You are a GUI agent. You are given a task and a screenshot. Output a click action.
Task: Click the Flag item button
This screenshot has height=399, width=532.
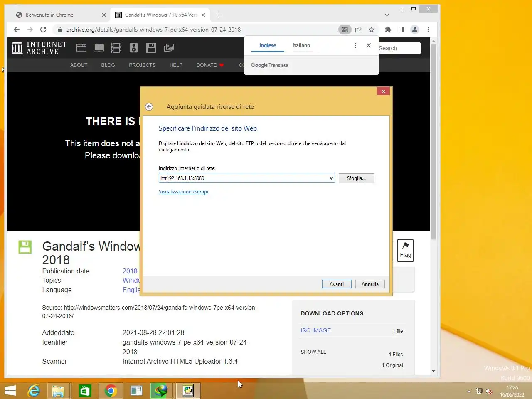point(405,251)
